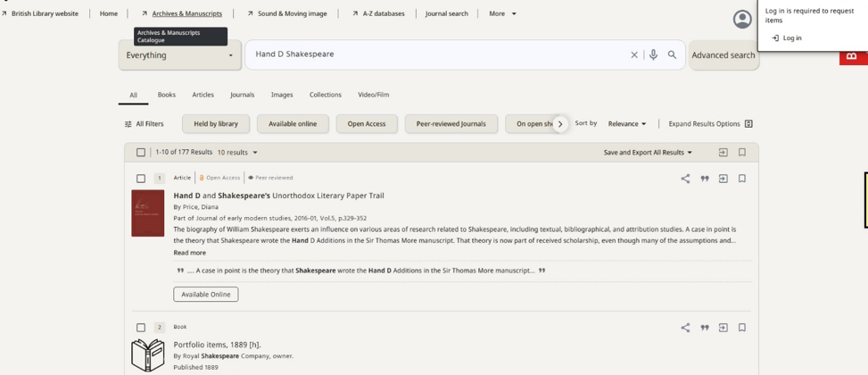Apply the Open Access filter chip

point(367,124)
